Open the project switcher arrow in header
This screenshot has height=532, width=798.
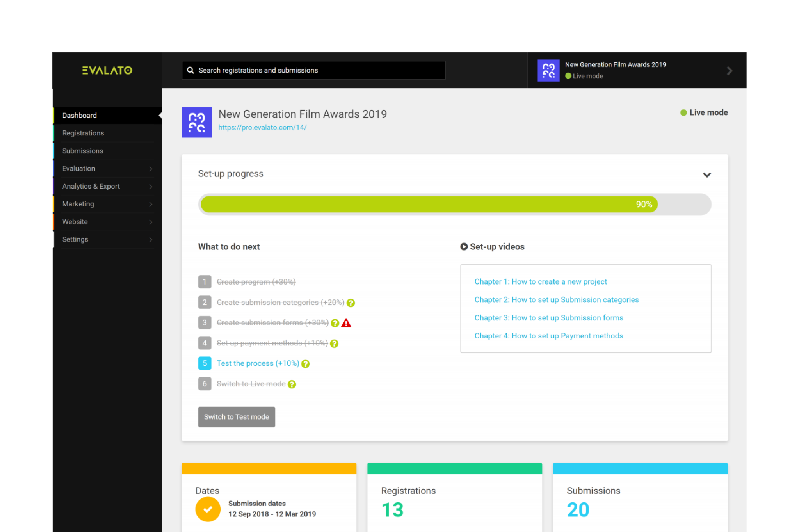coord(729,71)
